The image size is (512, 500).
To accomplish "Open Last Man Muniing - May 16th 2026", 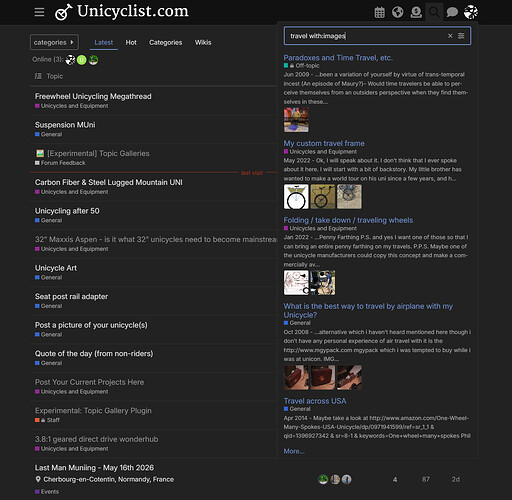I will tap(94, 468).
